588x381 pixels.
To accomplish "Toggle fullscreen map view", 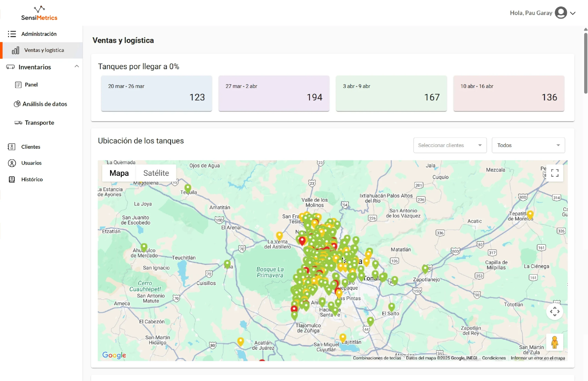I will click(x=554, y=173).
